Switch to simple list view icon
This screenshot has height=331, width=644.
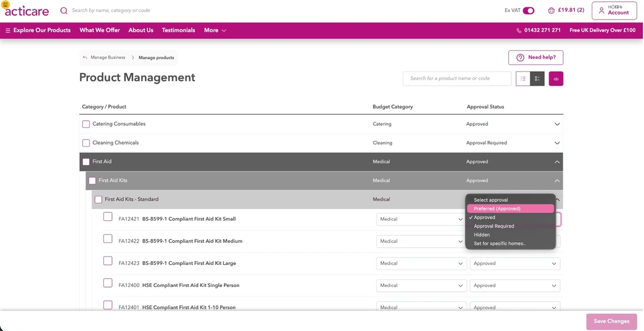click(523, 79)
